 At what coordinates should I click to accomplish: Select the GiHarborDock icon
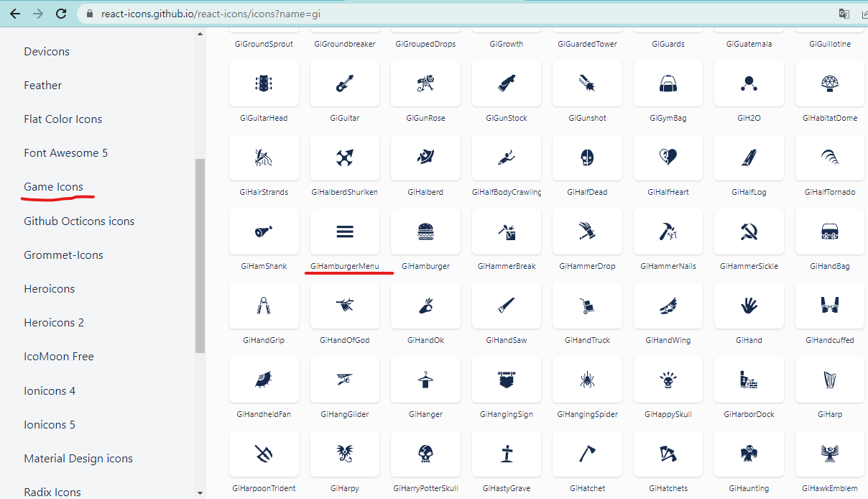click(x=749, y=380)
